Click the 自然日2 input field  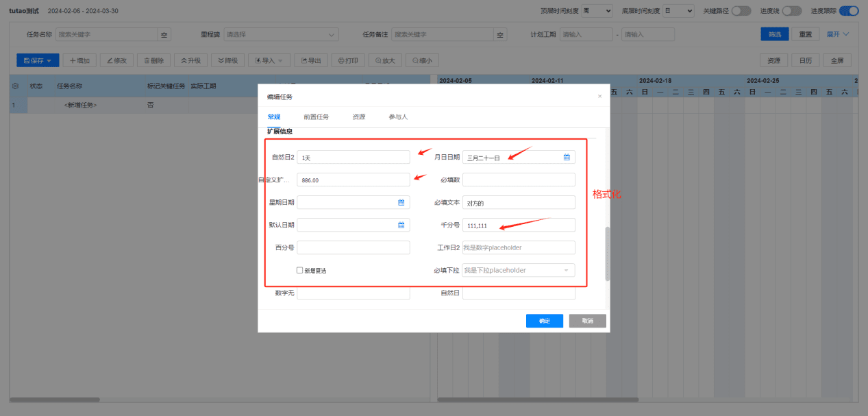(x=354, y=157)
